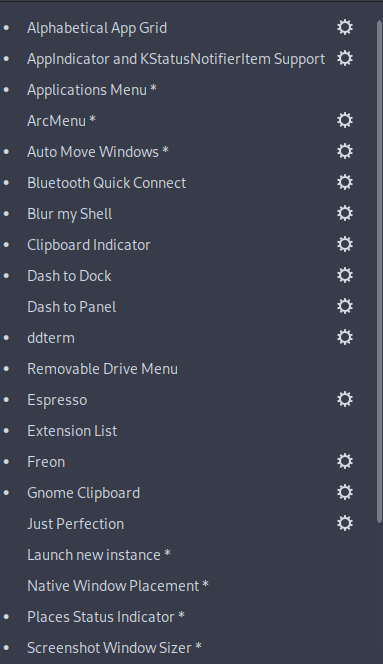Screen dimensions: 383x664
Task: Open ddterm preferences gear icon
Action: click(x=345, y=337)
